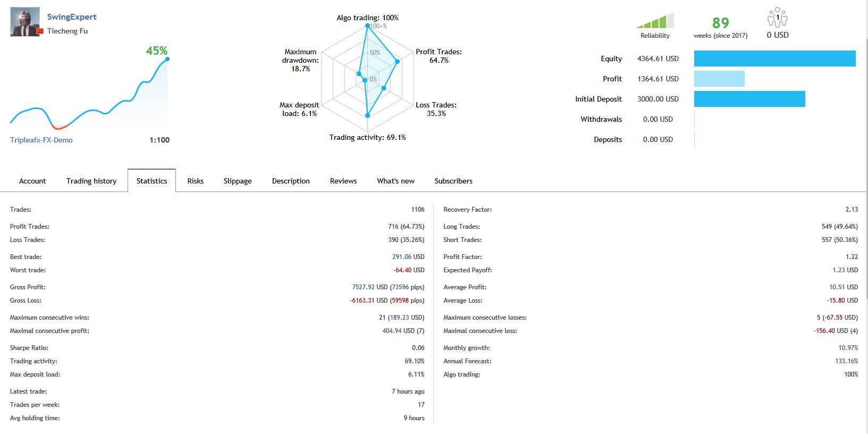The height and width of the screenshot is (434, 868).
Task: Open the Trading history tab
Action: (x=91, y=181)
